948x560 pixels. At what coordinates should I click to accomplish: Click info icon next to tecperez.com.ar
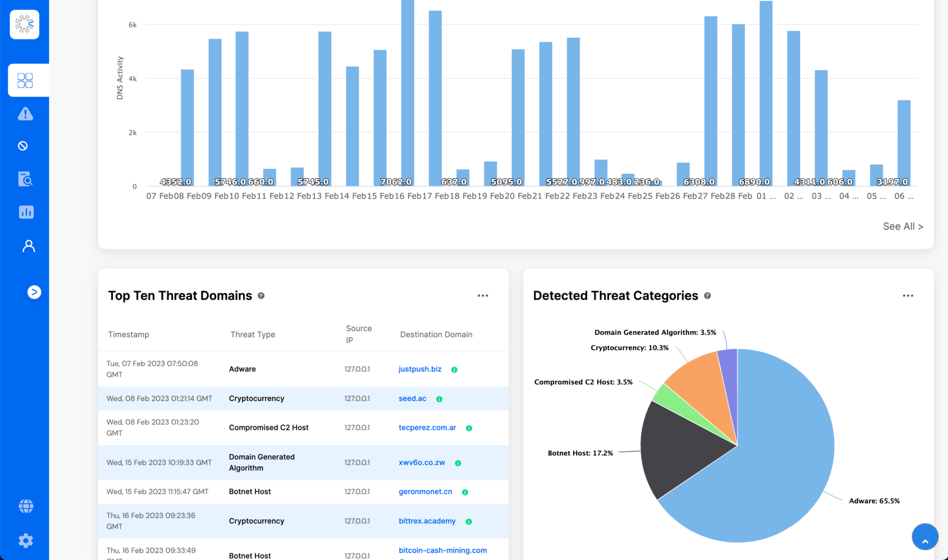click(x=469, y=429)
